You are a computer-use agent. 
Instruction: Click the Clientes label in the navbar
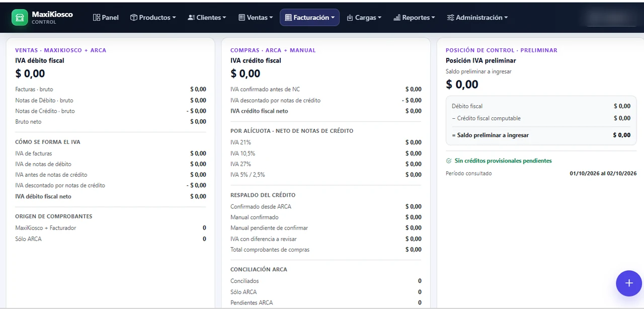(209, 18)
